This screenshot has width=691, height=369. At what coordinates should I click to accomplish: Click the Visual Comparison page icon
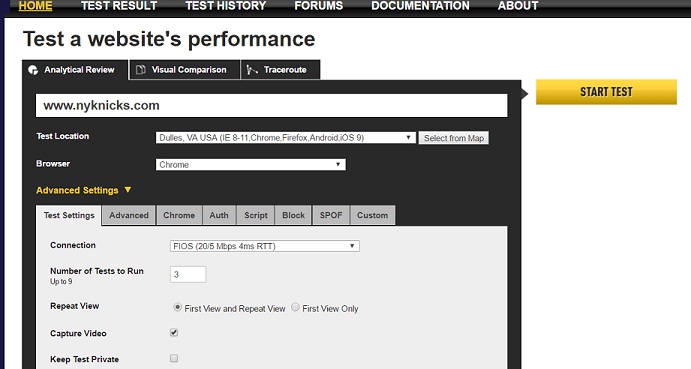[141, 70]
